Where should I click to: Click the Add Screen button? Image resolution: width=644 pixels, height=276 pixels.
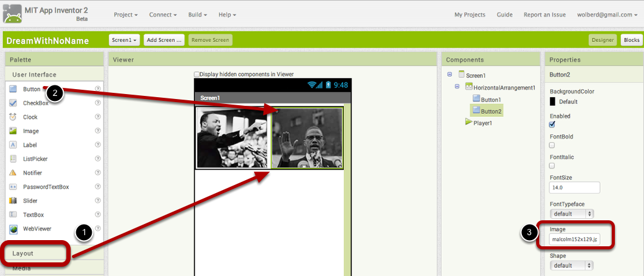coord(164,40)
